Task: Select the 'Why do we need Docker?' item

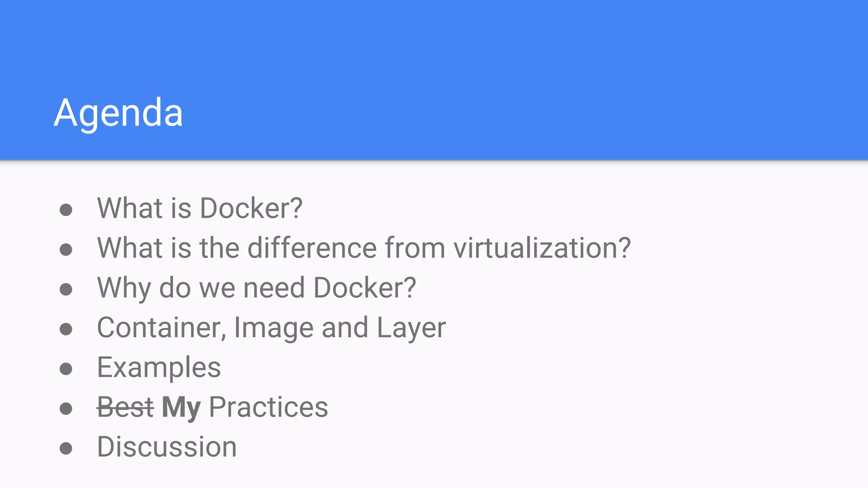Action: (256, 288)
